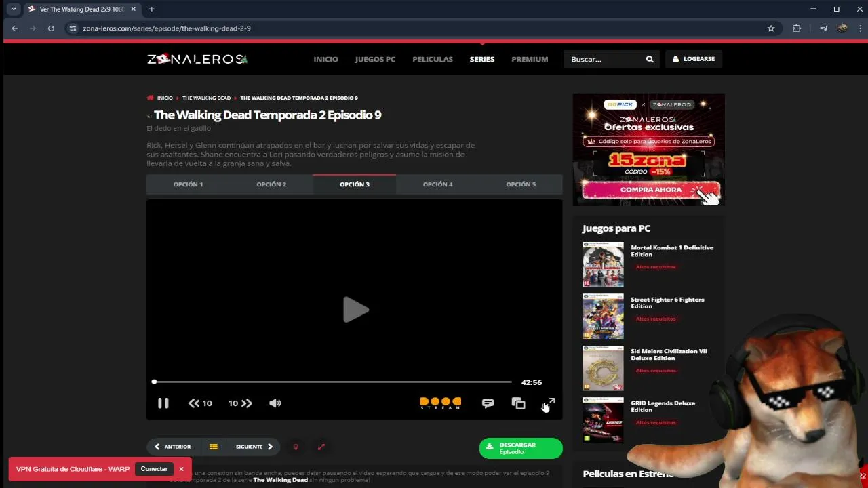This screenshot has width=868, height=488.
Task: Click the search magnifier icon
Action: click(650, 59)
